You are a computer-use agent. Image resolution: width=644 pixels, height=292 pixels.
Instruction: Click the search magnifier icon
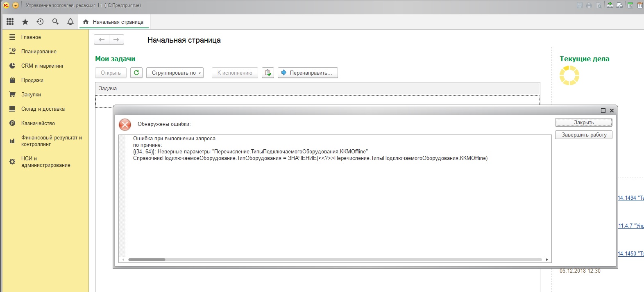tap(55, 22)
